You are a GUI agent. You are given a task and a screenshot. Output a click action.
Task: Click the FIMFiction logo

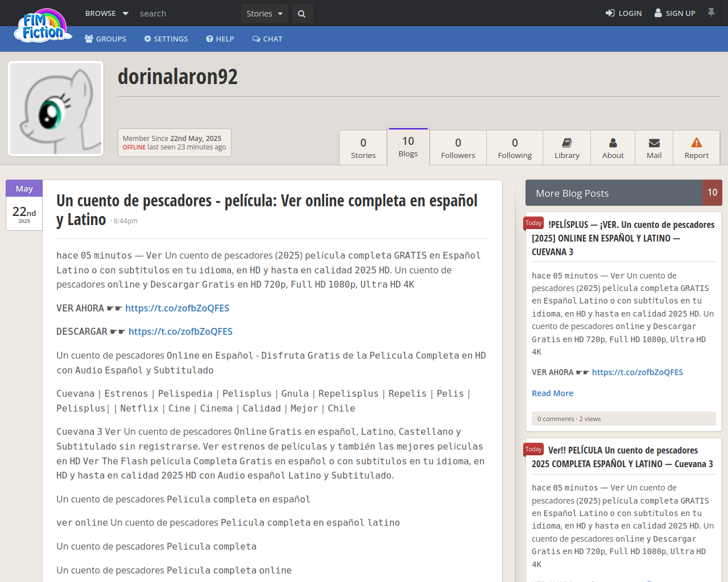point(43,26)
